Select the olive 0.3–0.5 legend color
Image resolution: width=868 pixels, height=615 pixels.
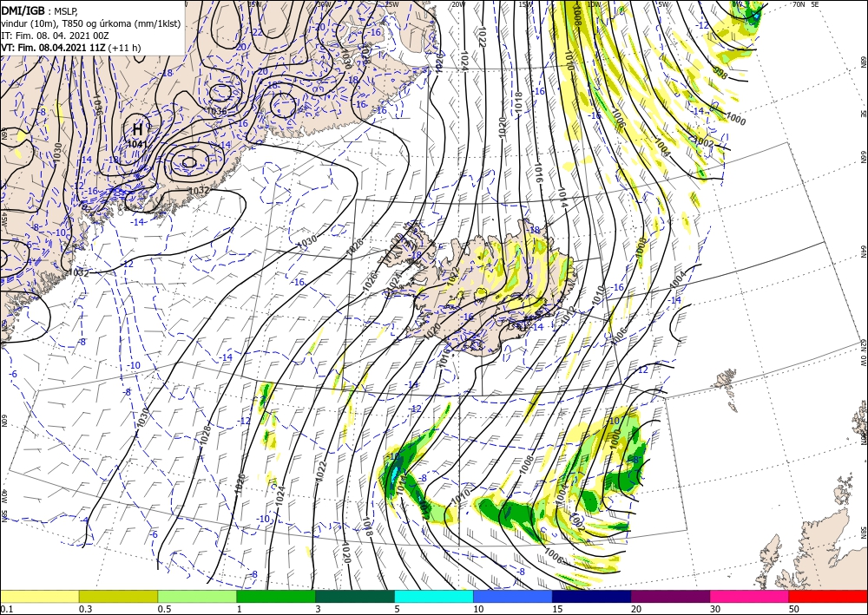(x=118, y=596)
